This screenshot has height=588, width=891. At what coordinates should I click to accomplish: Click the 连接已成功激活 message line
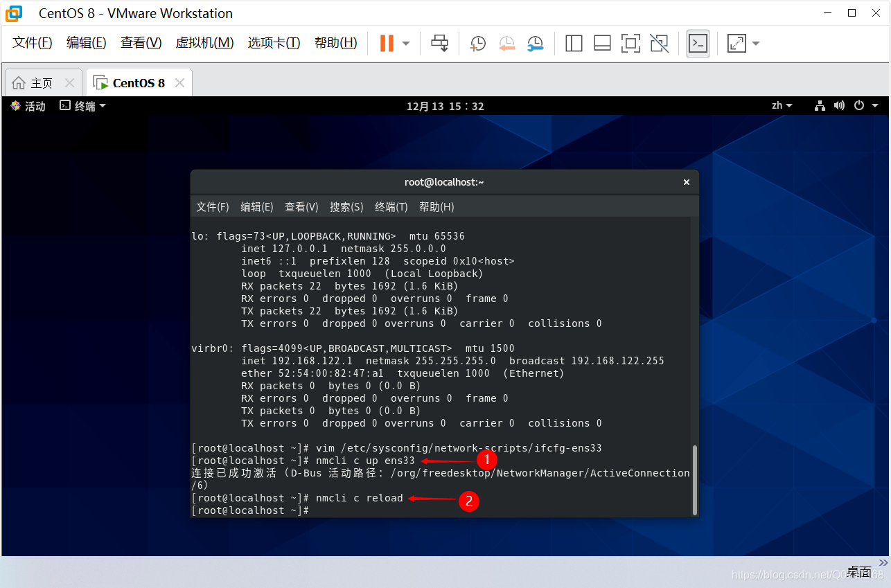point(441,473)
